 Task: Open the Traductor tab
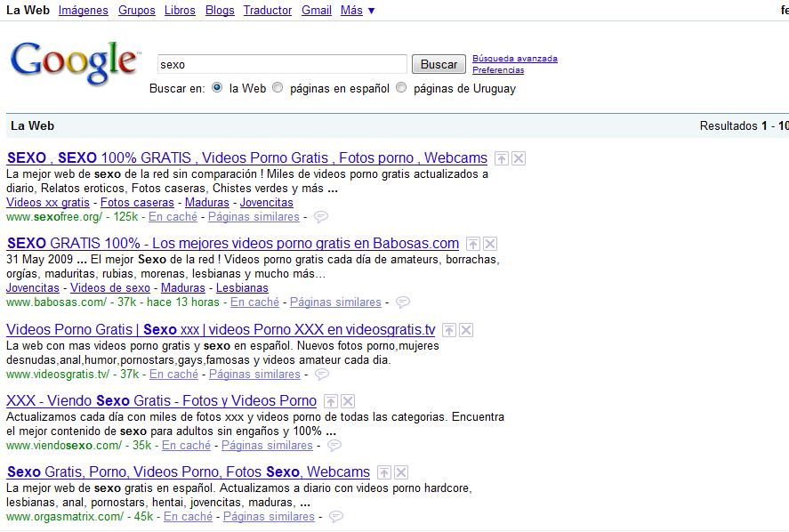[x=268, y=10]
